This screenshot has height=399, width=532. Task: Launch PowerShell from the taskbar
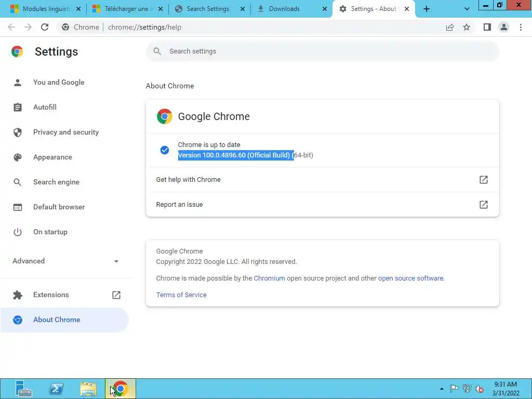(56, 389)
